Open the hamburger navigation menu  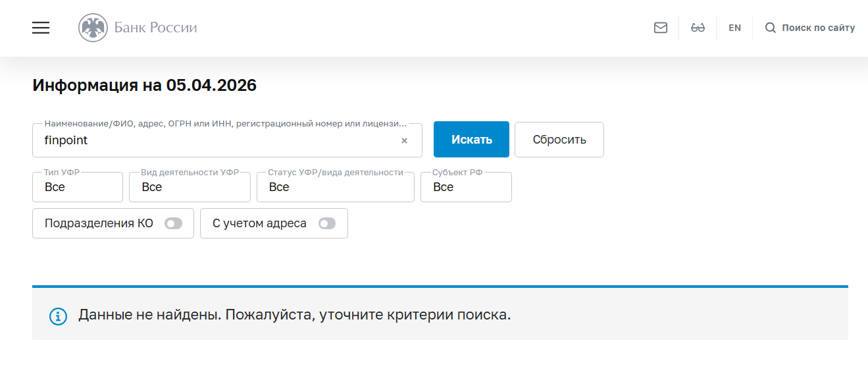click(x=40, y=28)
